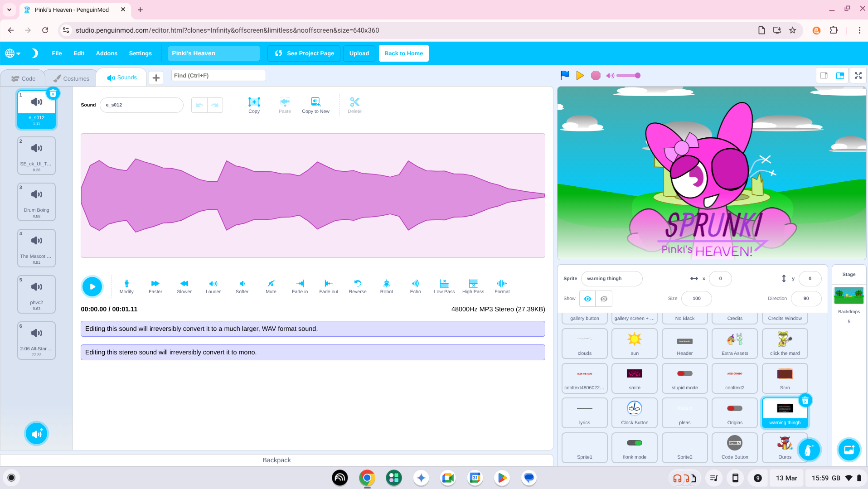Select the Clock Button sprite
This screenshot has height=489, width=868.
click(635, 413)
